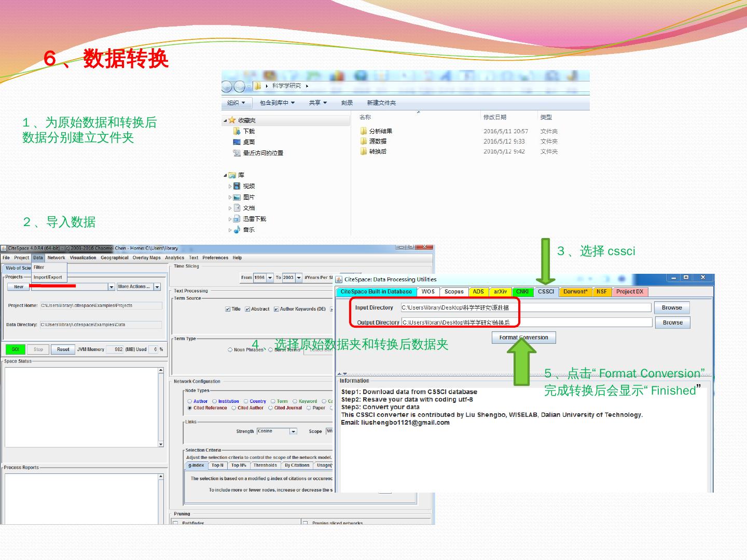Toggle the Author Keywords (DE) checkbox
The height and width of the screenshot is (560, 747).
point(276,309)
